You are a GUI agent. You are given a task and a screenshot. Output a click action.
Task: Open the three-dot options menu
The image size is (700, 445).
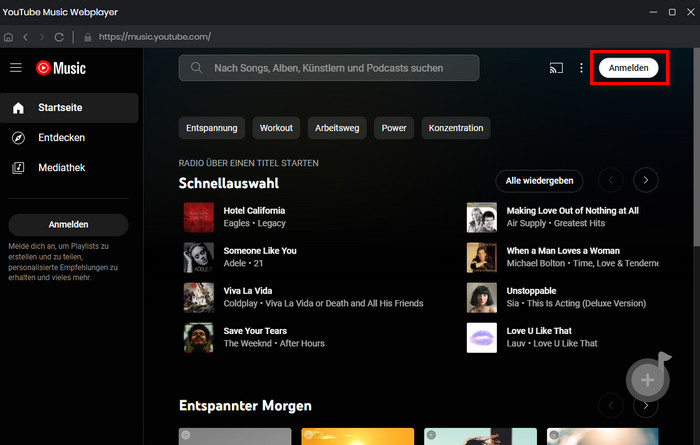pos(581,68)
